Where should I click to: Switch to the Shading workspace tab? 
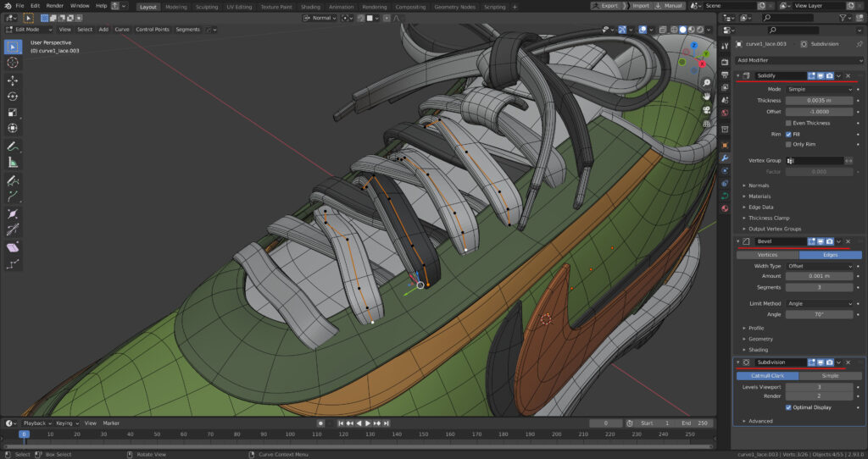click(310, 7)
